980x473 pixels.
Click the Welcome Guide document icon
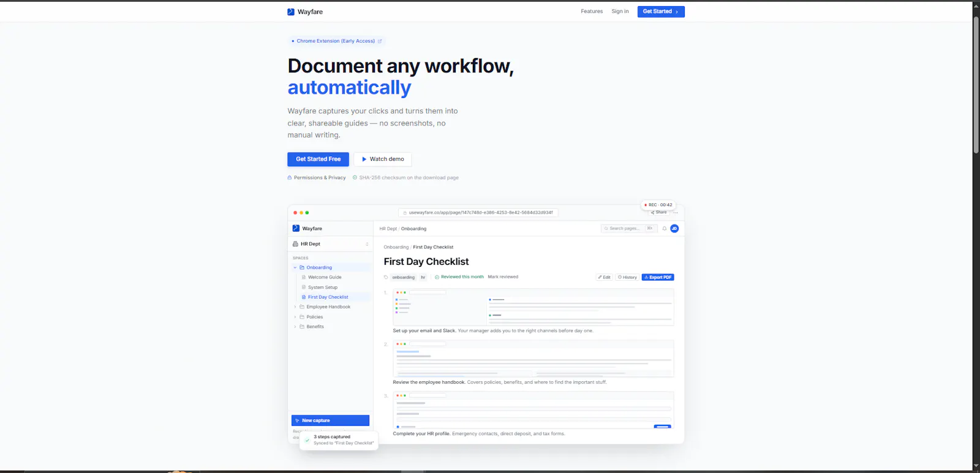[x=304, y=277]
